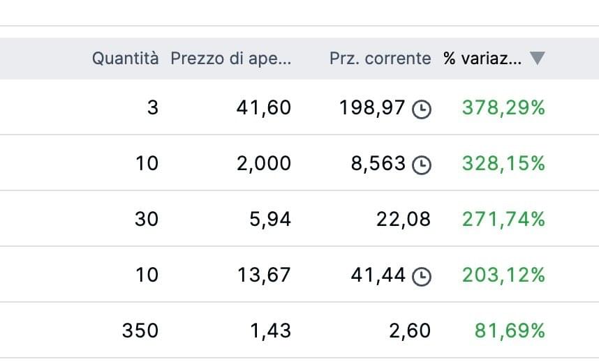This screenshot has width=599, height=364.
Task: Select the 81,69% gain value
Action: pos(510,331)
